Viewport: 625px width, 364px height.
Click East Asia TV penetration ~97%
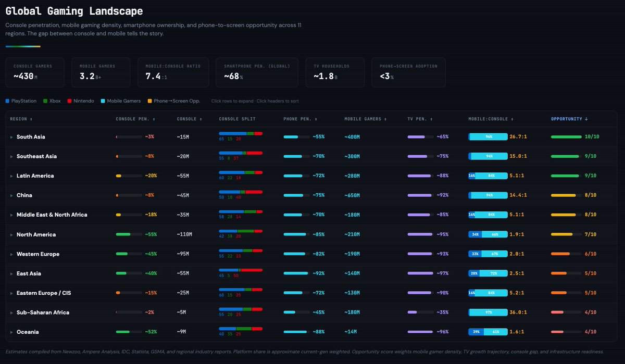coord(443,273)
